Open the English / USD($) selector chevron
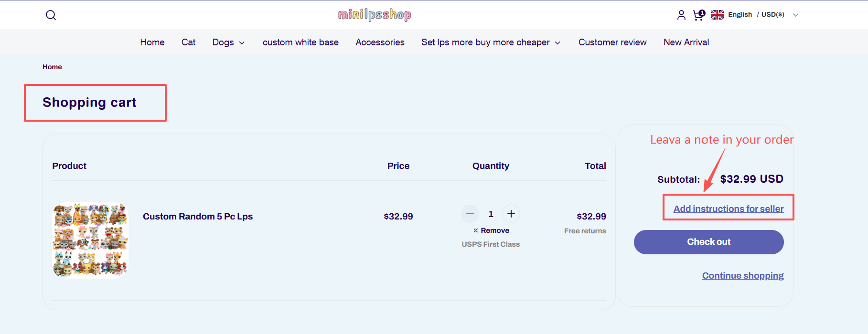This screenshot has height=334, width=868. tap(795, 15)
